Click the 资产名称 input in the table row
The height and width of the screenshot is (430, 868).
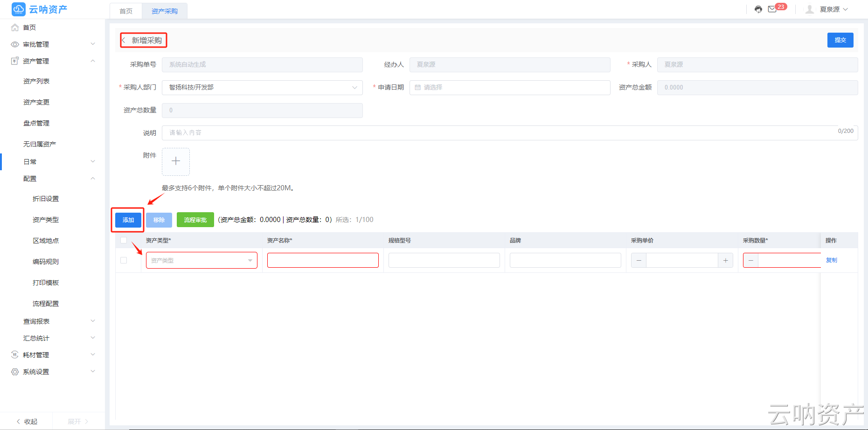click(323, 260)
